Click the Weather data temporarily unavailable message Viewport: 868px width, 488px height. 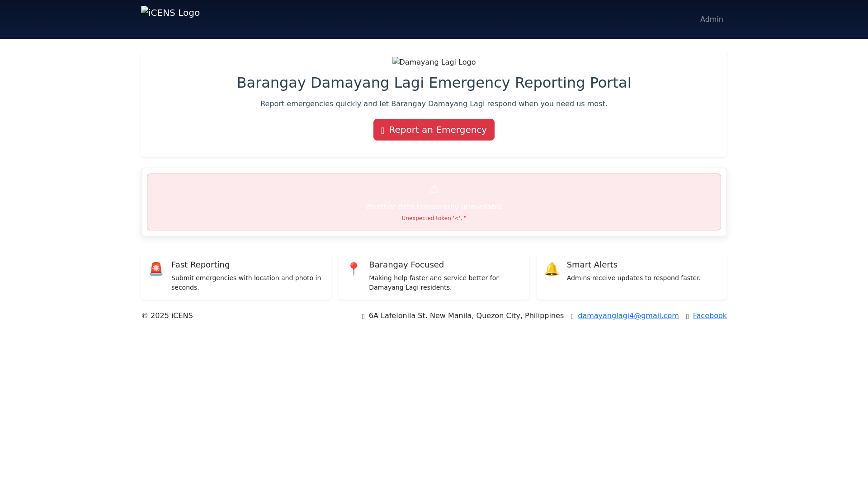(x=434, y=207)
